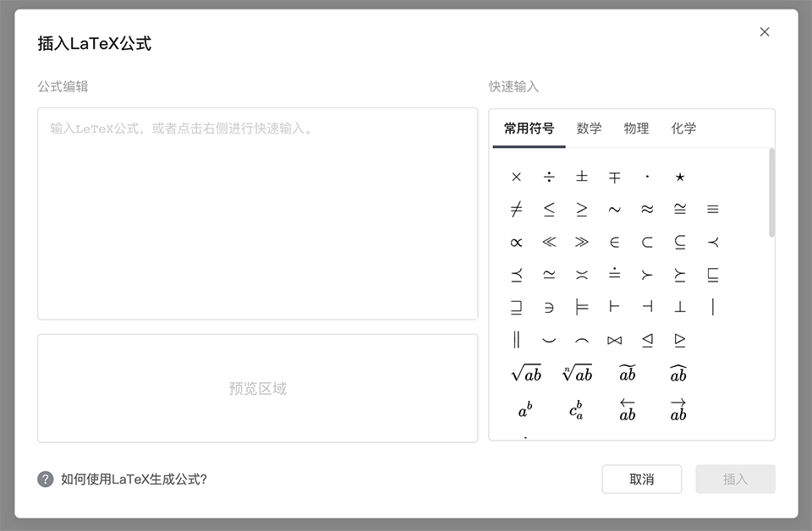
Task: Insert the right-triangle-or-equal ⊵ symbol
Action: [x=680, y=340]
